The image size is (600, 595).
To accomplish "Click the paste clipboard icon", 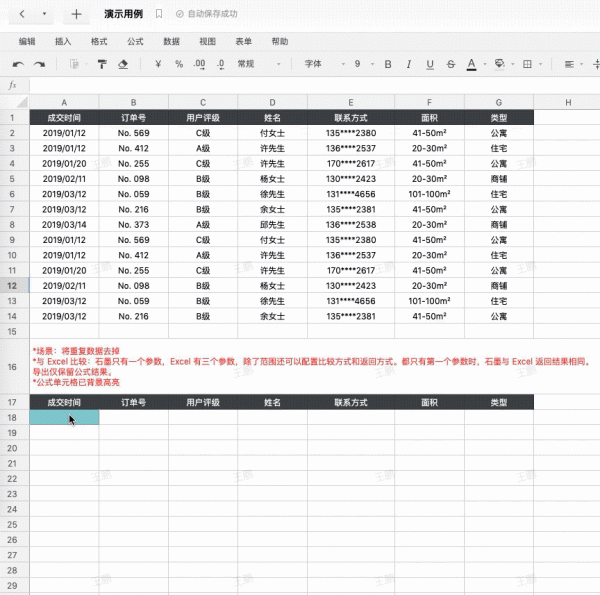I will [74, 64].
